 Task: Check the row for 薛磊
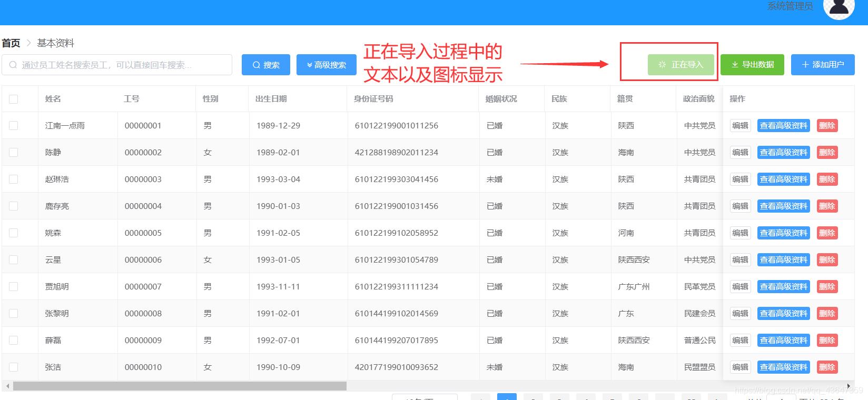[x=14, y=340]
